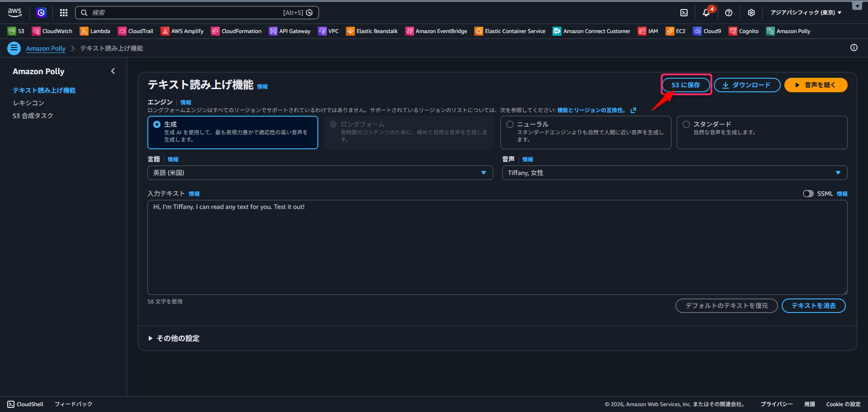Select the スタンダード engine radio option

[x=686, y=124]
